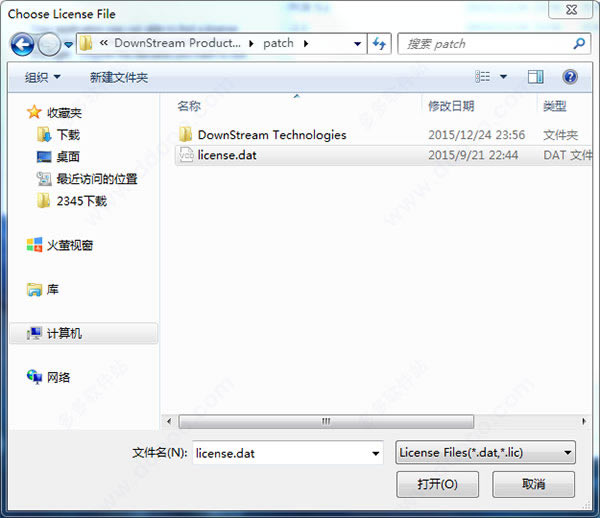The width and height of the screenshot is (600, 518).
Task: Select the patch breadcrumb segment
Action: click(278, 43)
